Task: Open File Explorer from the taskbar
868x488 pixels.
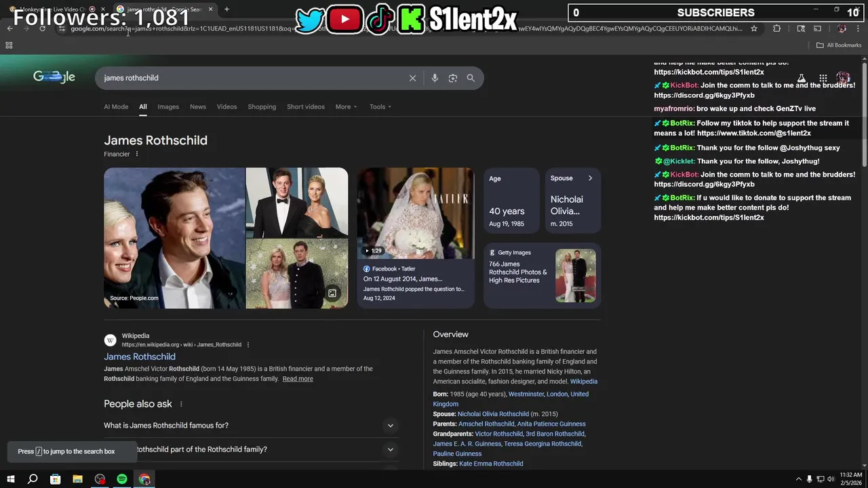Action: pyautogui.click(x=77, y=479)
